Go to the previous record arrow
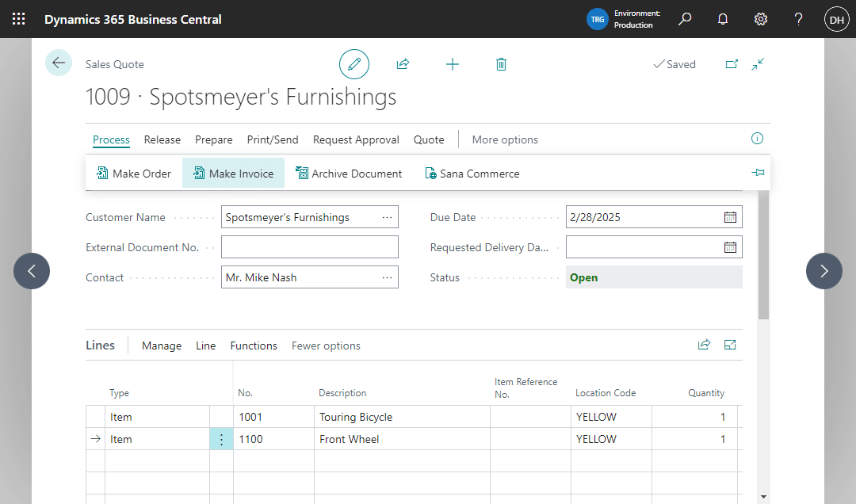Viewport: 856px width, 504px height. (x=32, y=271)
